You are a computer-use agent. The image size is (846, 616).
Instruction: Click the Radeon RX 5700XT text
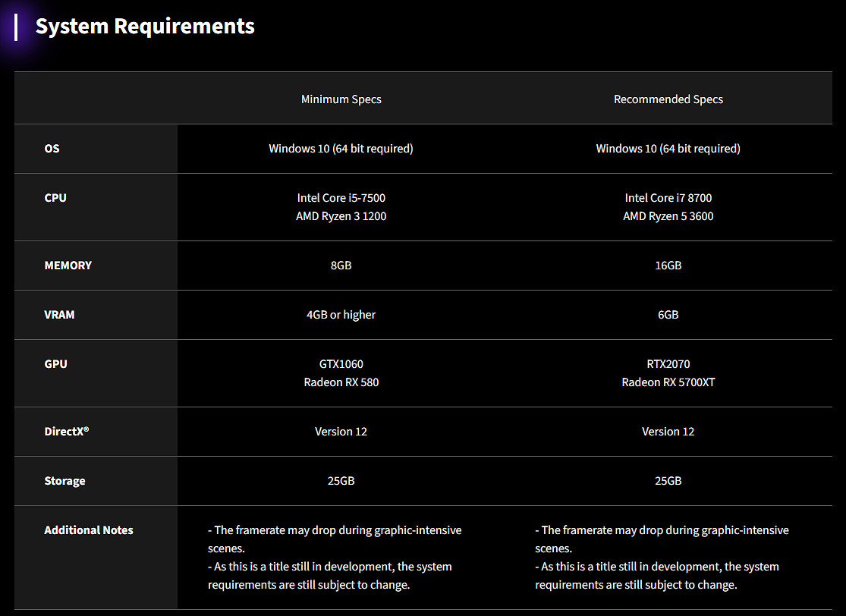click(x=668, y=382)
